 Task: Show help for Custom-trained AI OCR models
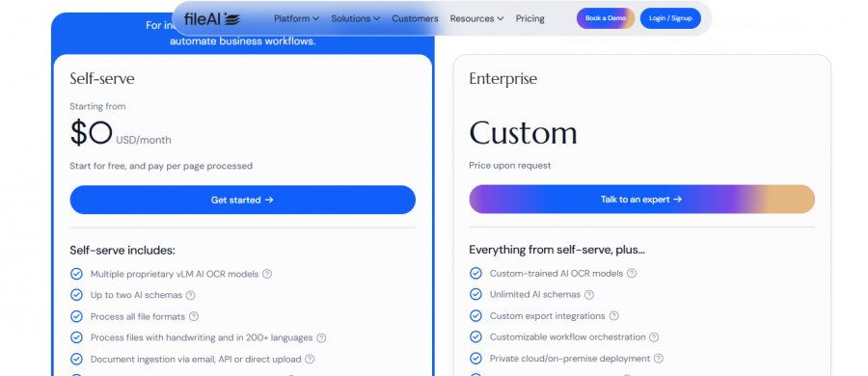click(x=632, y=274)
